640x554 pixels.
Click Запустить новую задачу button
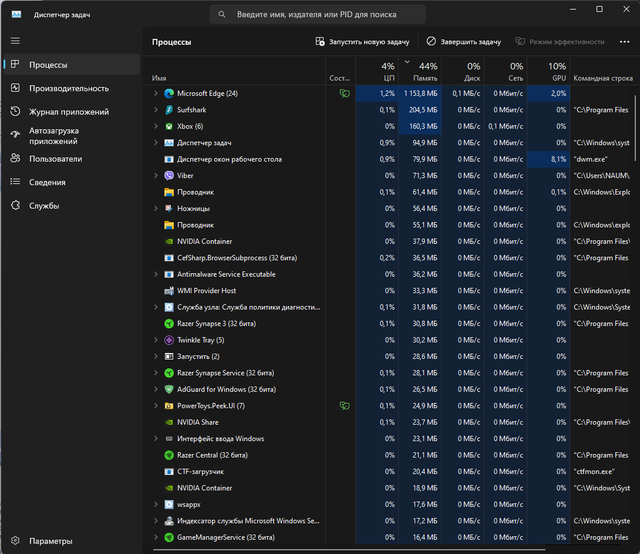pyautogui.click(x=362, y=42)
